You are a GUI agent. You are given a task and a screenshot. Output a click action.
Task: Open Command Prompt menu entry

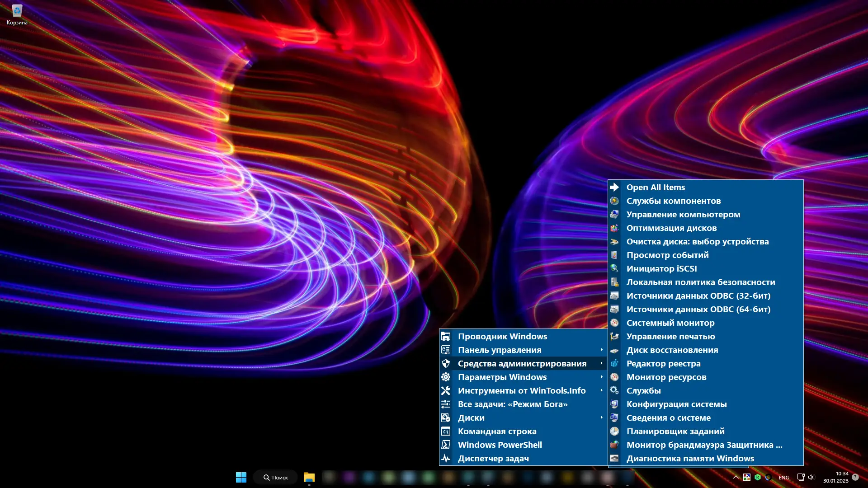pos(497,431)
